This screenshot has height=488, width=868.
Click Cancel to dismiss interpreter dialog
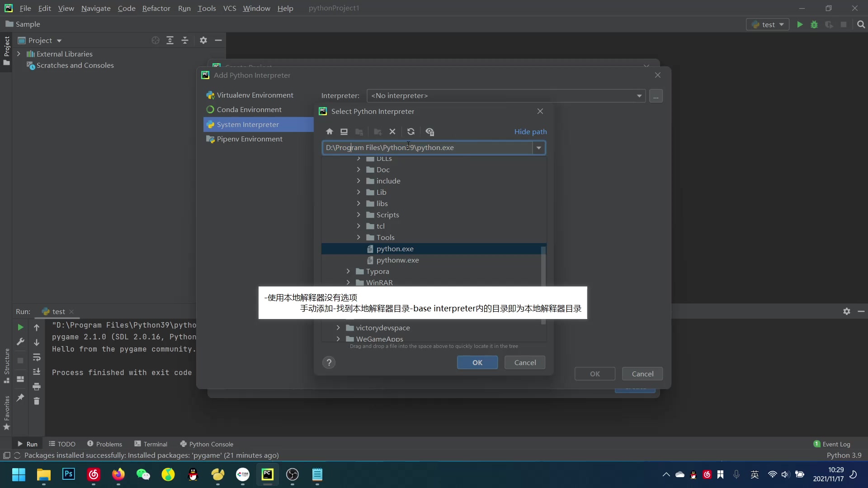pyautogui.click(x=524, y=362)
